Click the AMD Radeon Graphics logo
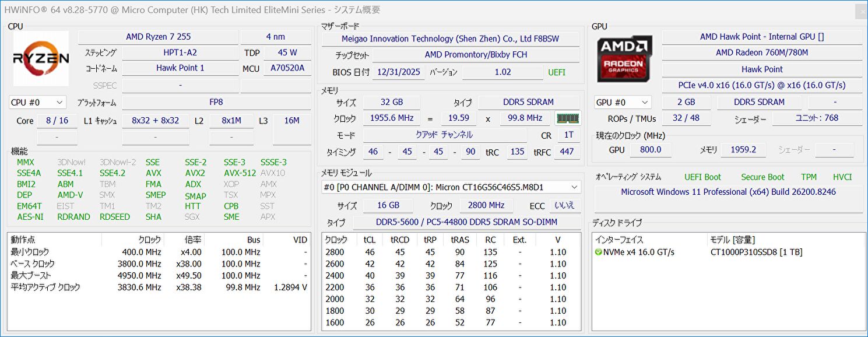 pos(624,59)
